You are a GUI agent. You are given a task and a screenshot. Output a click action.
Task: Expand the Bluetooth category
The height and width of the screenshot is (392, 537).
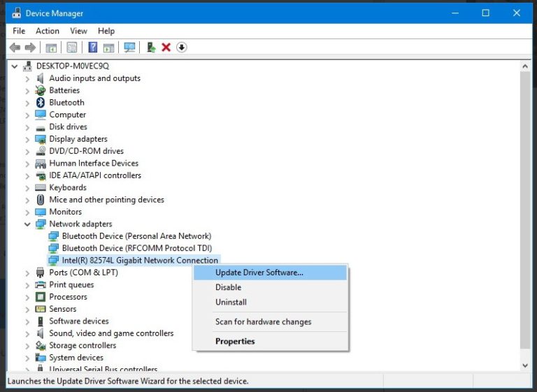[27, 103]
